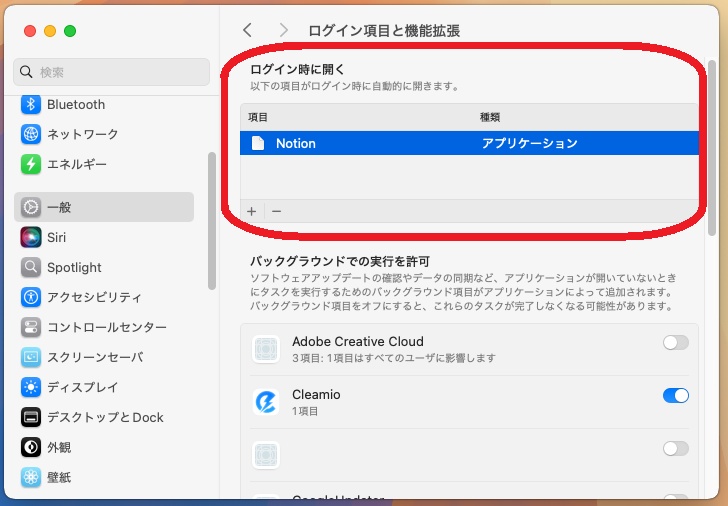The image size is (728, 506).
Task: Open the 壁紙 wallpaper icon
Action: tap(31, 477)
